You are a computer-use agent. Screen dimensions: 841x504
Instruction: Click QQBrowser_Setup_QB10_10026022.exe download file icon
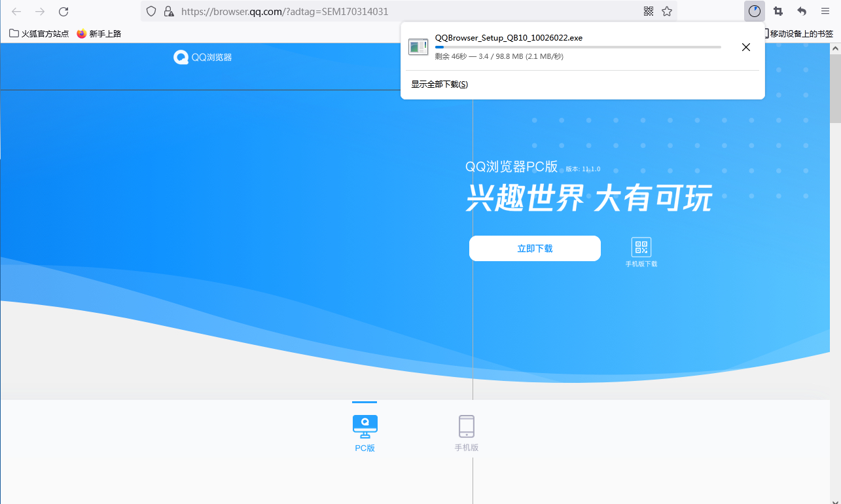click(x=418, y=46)
